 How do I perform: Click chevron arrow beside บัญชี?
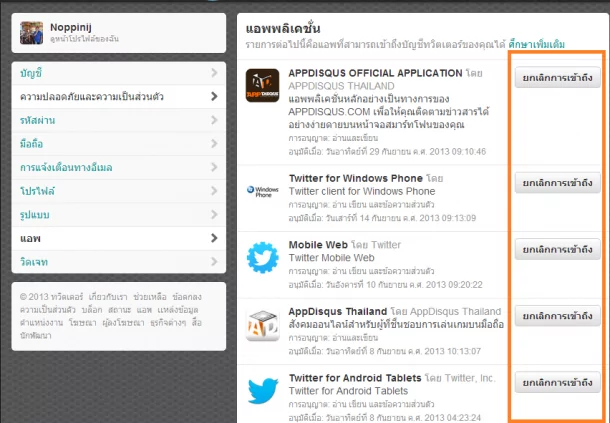[x=214, y=72]
